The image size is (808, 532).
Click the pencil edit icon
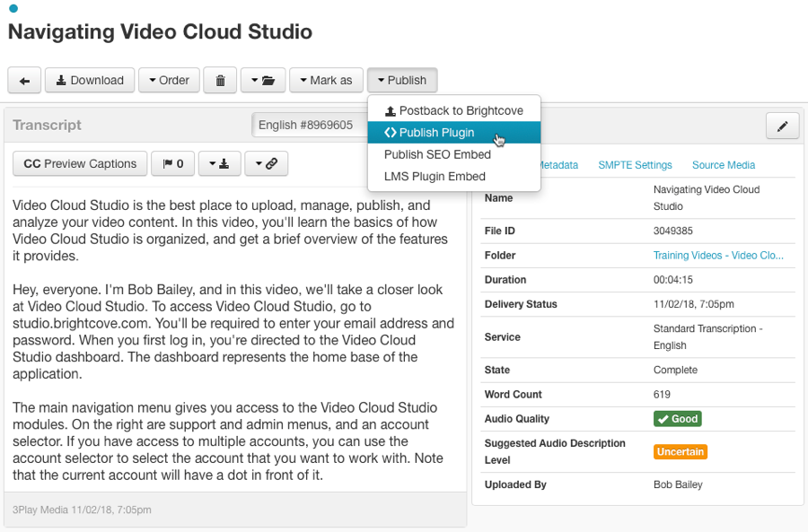pos(782,126)
